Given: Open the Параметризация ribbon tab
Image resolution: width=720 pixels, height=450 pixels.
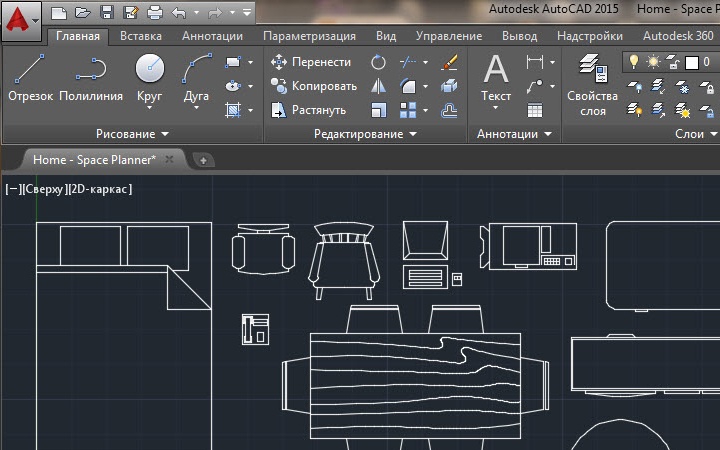Looking at the screenshot, I should [x=309, y=36].
